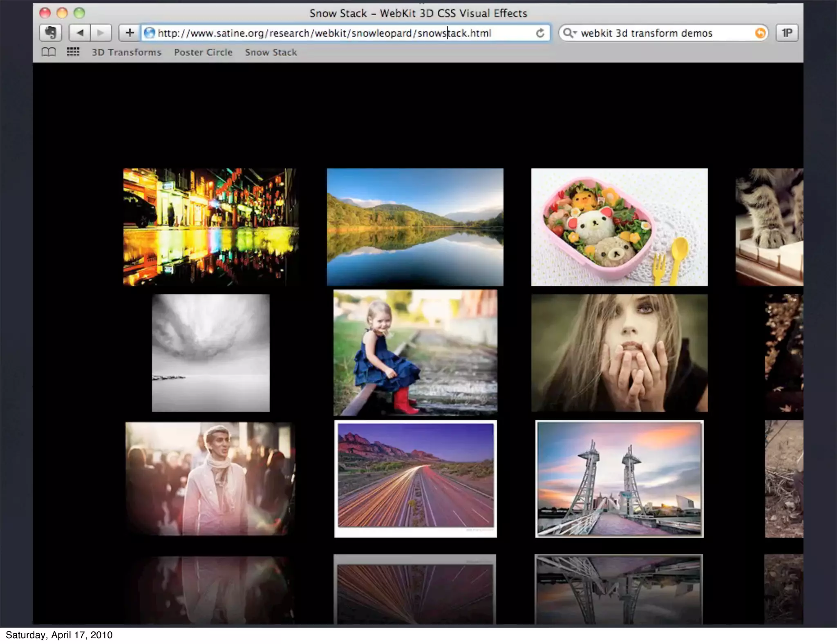Click the green zoom window button

[x=79, y=13]
